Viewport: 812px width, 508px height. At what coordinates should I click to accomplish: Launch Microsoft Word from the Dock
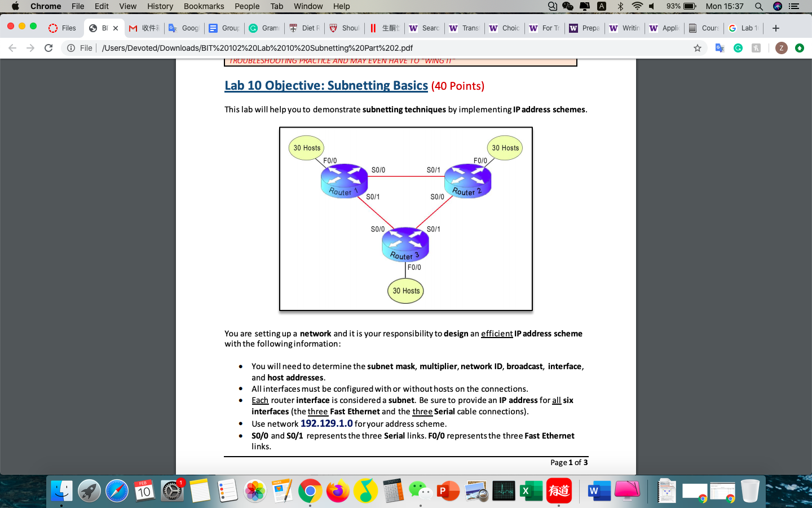tap(598, 491)
